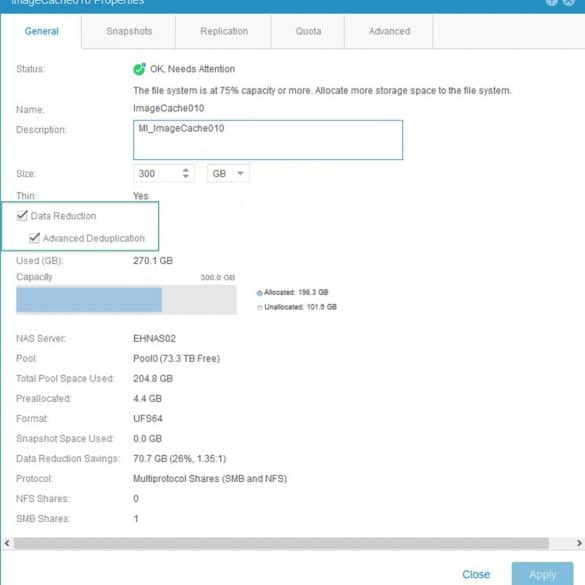Screen dimensions: 585x585
Task: Click the Allocated legend blue dot
Action: [x=260, y=293]
